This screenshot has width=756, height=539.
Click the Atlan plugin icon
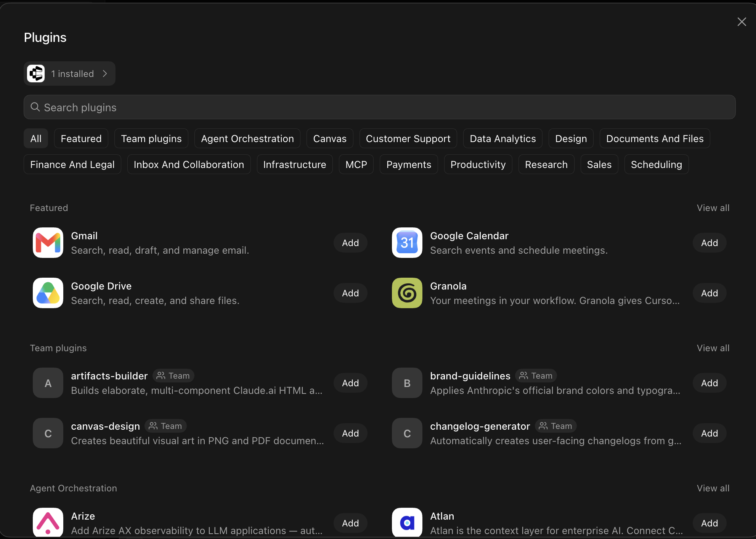click(x=407, y=523)
